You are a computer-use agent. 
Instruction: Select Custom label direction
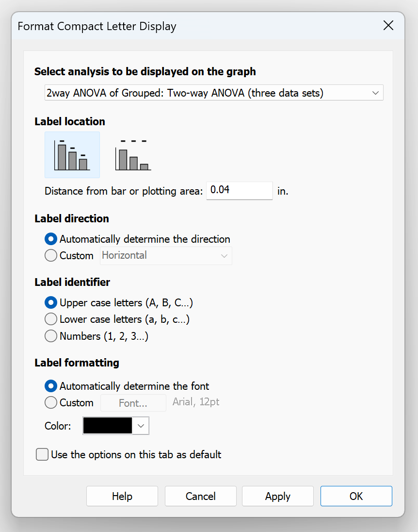pyautogui.click(x=50, y=255)
